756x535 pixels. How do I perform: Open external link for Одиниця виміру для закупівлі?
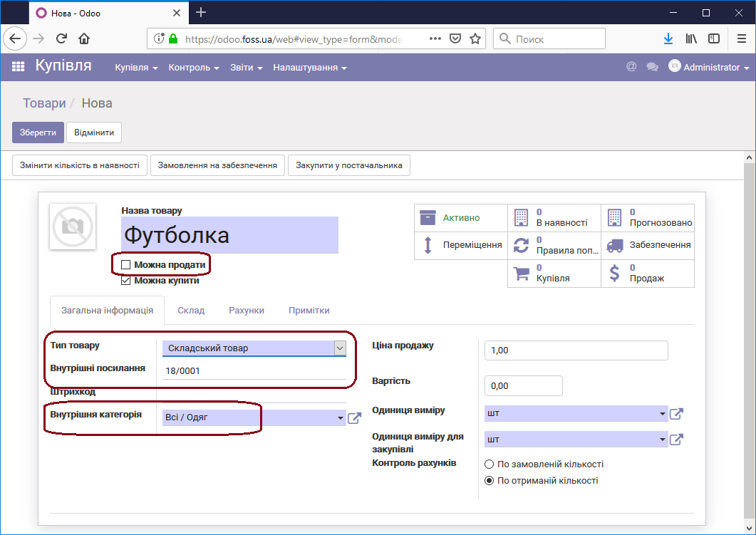pos(676,439)
